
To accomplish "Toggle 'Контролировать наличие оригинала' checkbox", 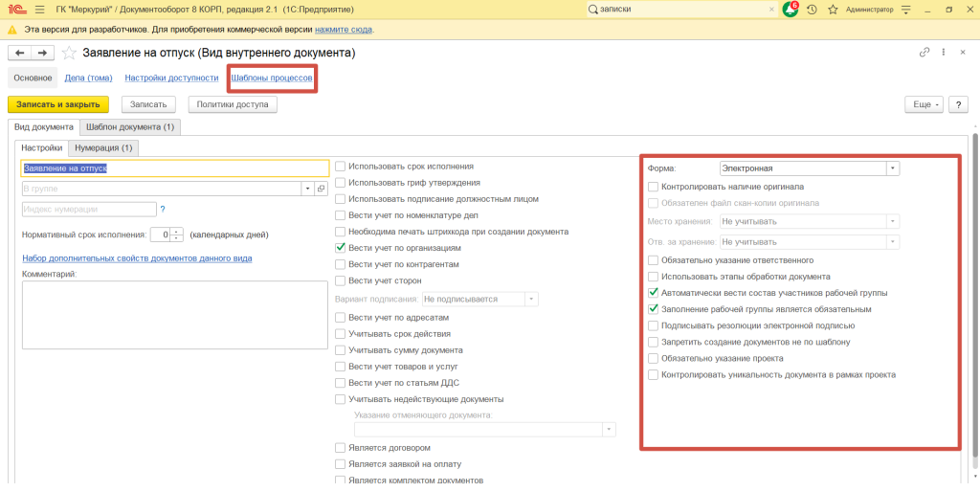I will click(x=653, y=187).
